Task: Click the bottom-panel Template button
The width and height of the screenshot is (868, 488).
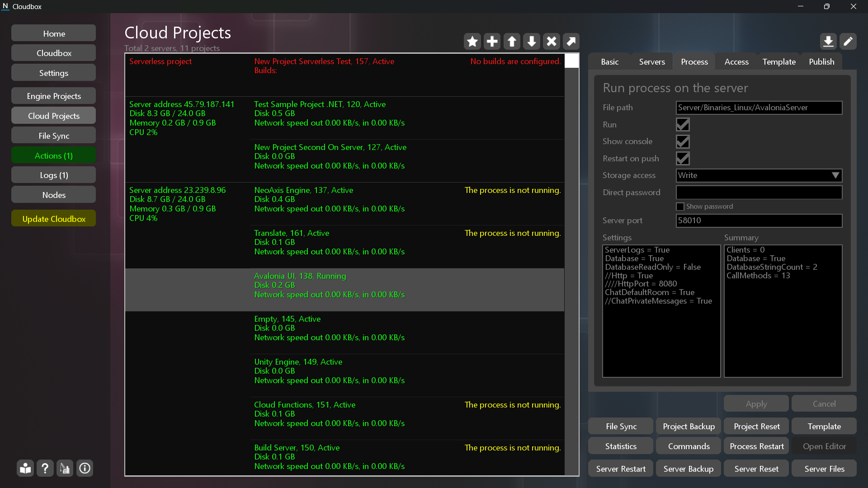Action: pyautogui.click(x=824, y=426)
